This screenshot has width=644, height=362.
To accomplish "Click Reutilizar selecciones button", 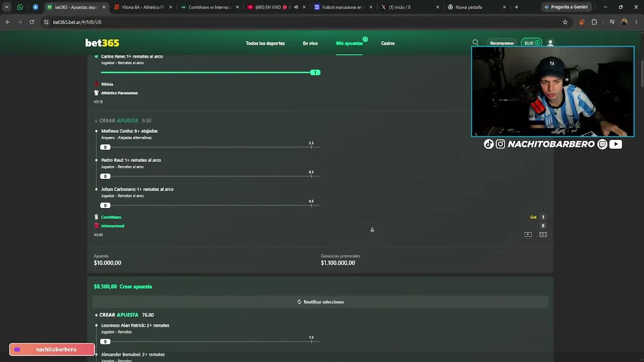I will click(320, 302).
